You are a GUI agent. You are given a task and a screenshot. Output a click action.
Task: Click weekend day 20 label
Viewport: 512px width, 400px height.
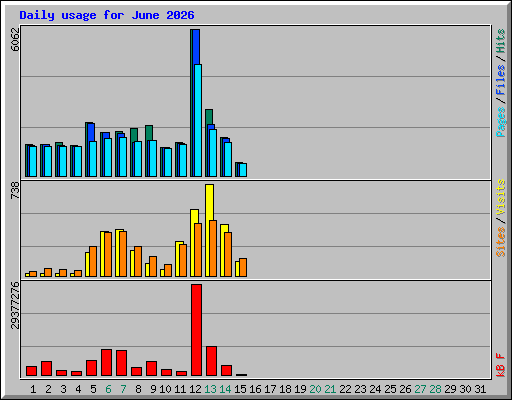pos(315,389)
